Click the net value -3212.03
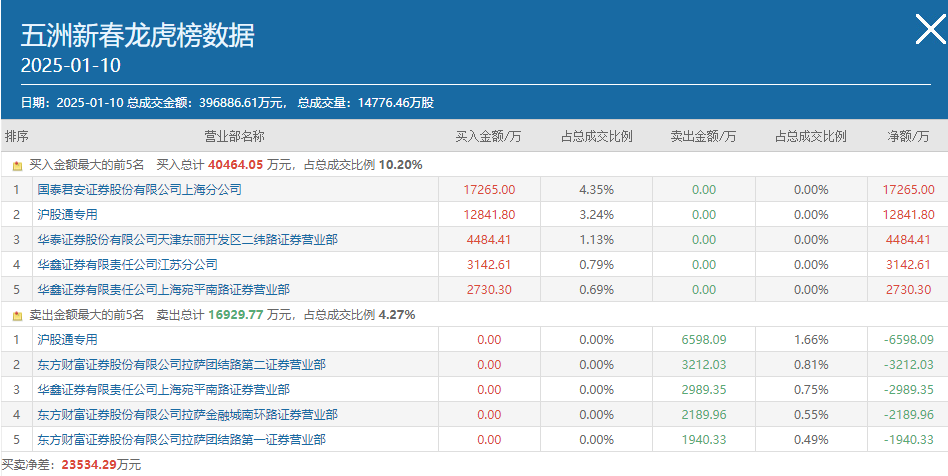 click(x=908, y=365)
